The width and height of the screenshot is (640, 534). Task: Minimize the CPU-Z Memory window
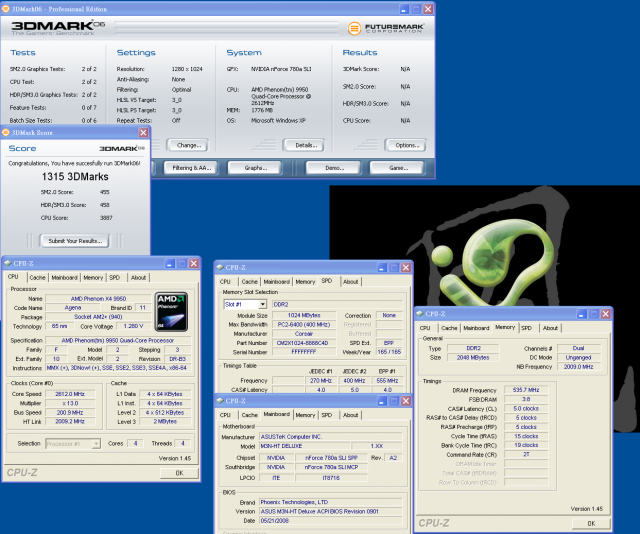(x=582, y=314)
